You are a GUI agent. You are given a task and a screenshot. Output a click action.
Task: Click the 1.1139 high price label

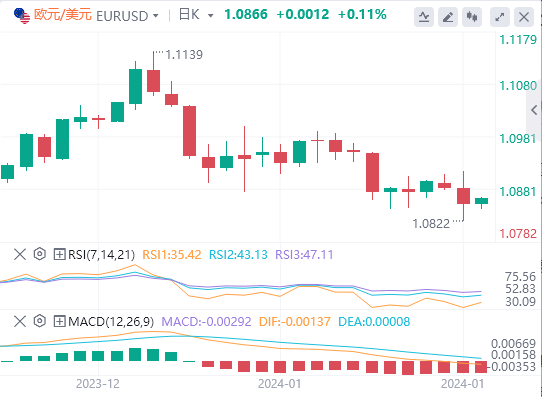click(x=184, y=55)
